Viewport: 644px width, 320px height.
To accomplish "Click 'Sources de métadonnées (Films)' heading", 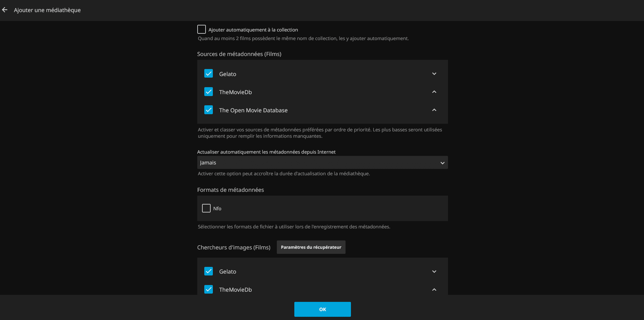I will point(239,54).
